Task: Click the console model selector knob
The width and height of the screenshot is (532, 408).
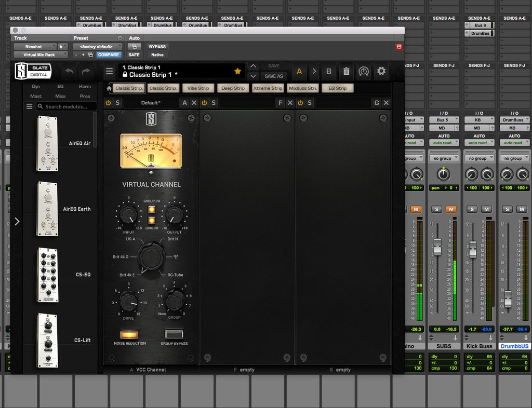Action: click(x=151, y=257)
